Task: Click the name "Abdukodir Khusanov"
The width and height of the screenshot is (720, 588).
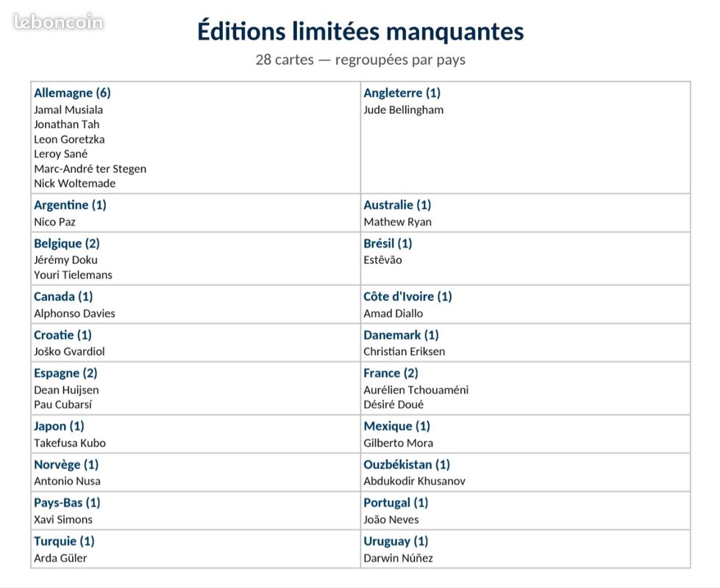Action: point(414,481)
